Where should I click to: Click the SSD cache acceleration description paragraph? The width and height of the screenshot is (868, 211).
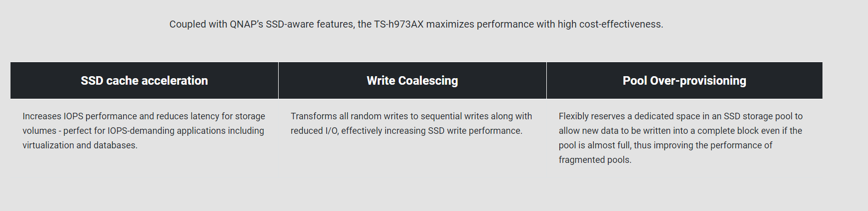tap(144, 131)
